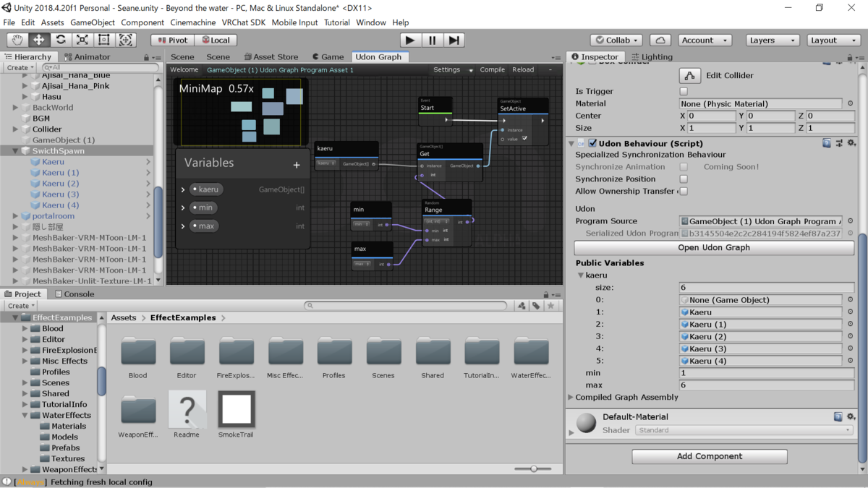Expand portalroom in Hierarchy

[x=16, y=216]
